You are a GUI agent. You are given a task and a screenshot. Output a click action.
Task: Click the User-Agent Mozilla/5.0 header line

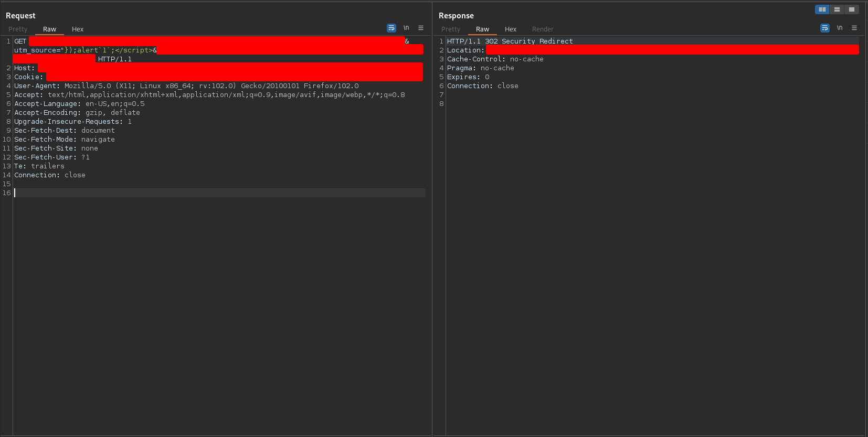click(x=186, y=86)
